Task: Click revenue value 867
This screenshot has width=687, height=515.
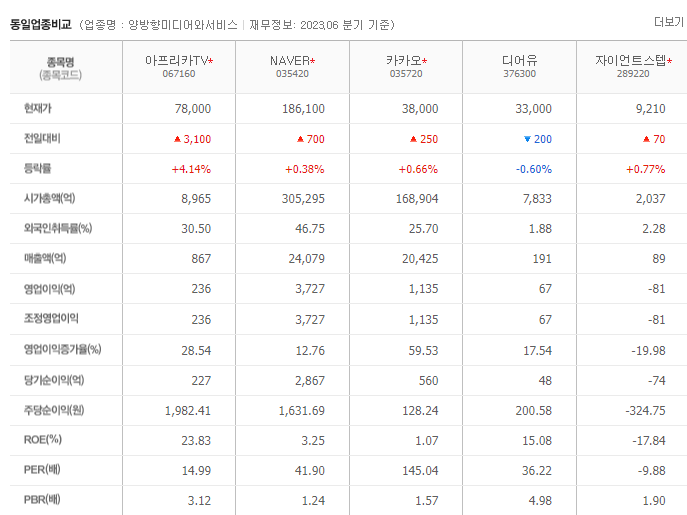Action: click(201, 259)
